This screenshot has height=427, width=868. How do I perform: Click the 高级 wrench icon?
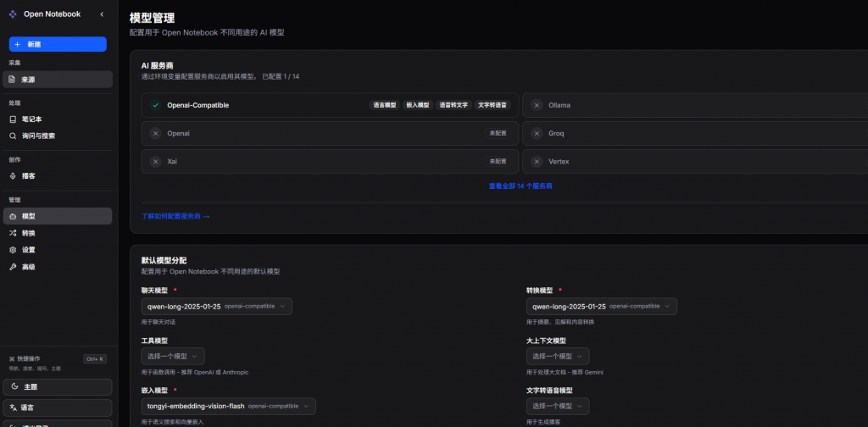click(13, 267)
